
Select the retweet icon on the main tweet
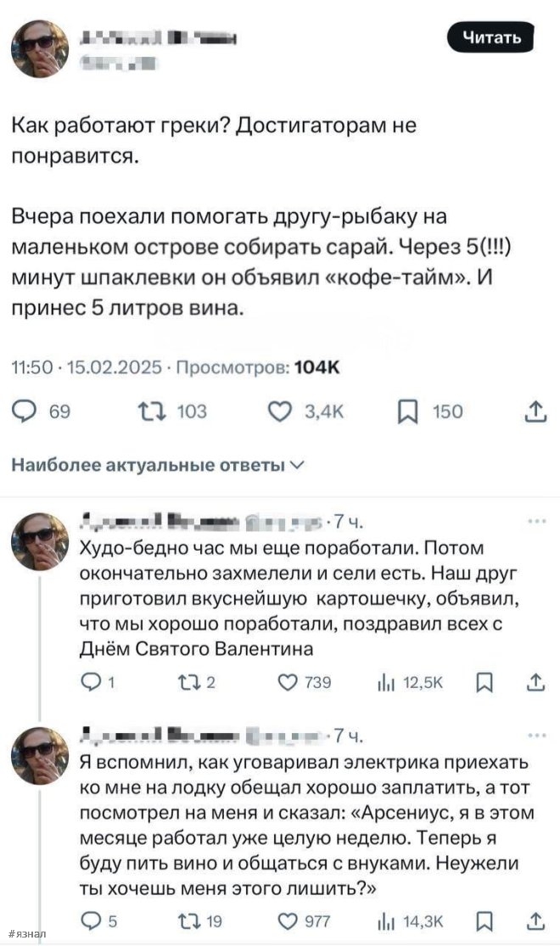pyautogui.click(x=149, y=411)
